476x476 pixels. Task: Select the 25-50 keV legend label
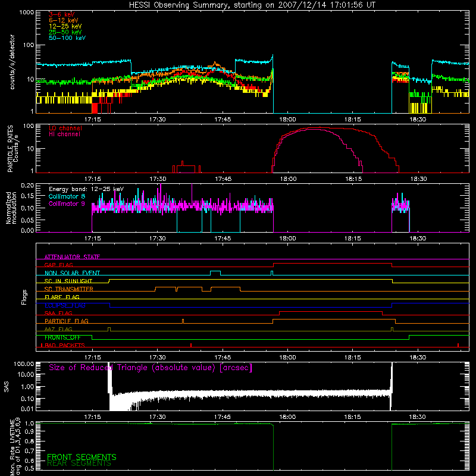(x=65, y=32)
